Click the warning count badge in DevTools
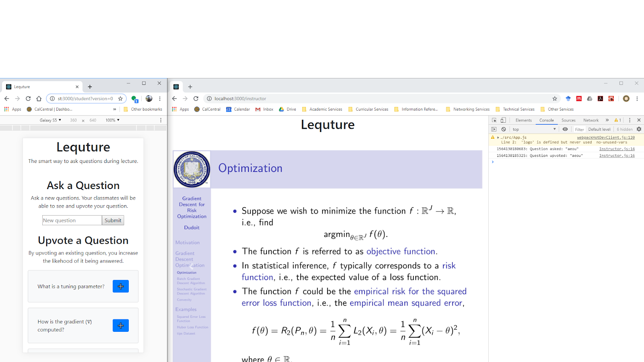Image resolution: width=644 pixels, height=362 pixels. click(x=618, y=120)
